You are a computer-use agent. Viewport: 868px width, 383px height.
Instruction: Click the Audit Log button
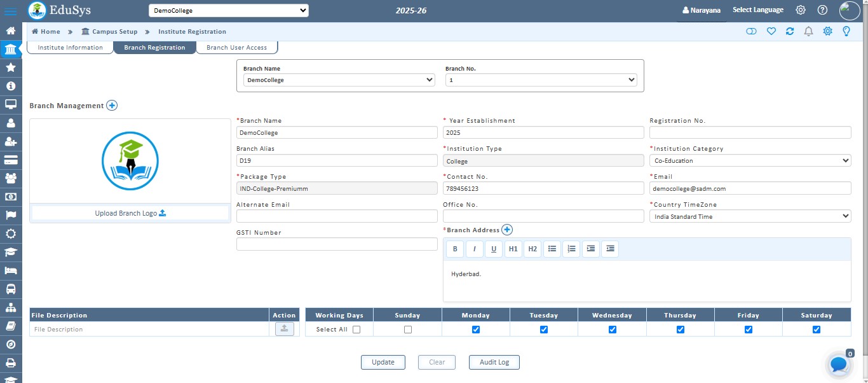(x=494, y=362)
